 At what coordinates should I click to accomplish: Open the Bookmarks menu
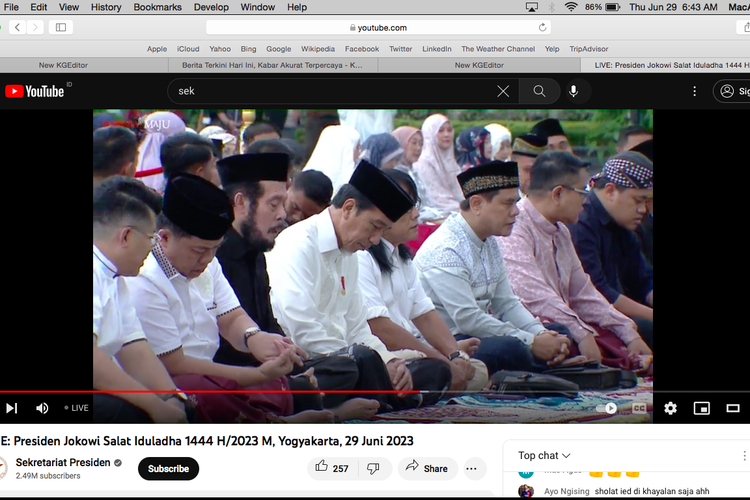(157, 7)
